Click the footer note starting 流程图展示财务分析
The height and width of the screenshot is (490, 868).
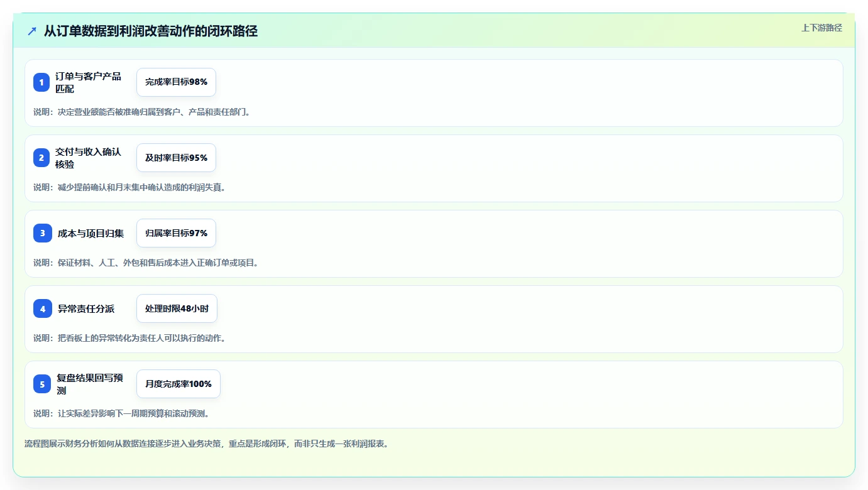(x=207, y=444)
